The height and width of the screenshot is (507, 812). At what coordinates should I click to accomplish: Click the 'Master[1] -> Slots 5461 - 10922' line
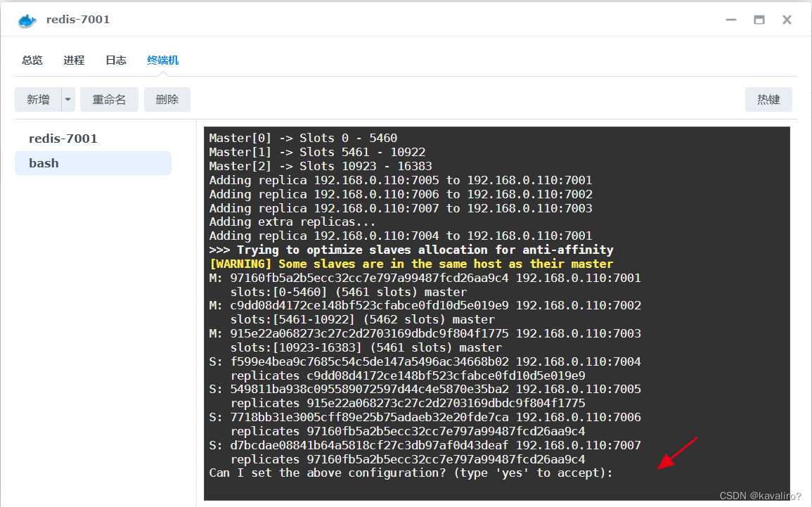(x=317, y=153)
